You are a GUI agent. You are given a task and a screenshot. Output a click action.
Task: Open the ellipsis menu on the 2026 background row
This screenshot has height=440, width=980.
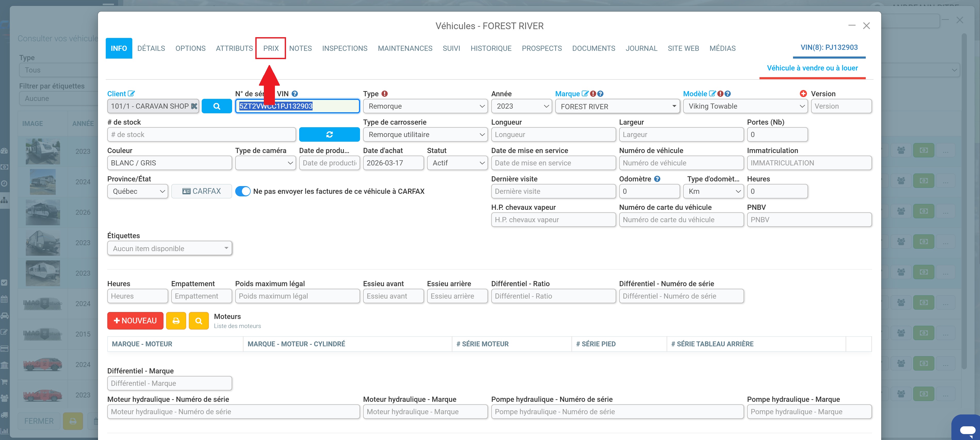pyautogui.click(x=946, y=211)
